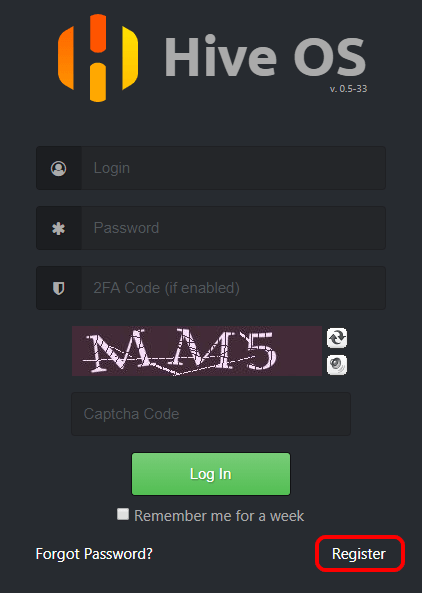Click the user avatar icon beside Login
The image size is (422, 593).
(x=59, y=168)
